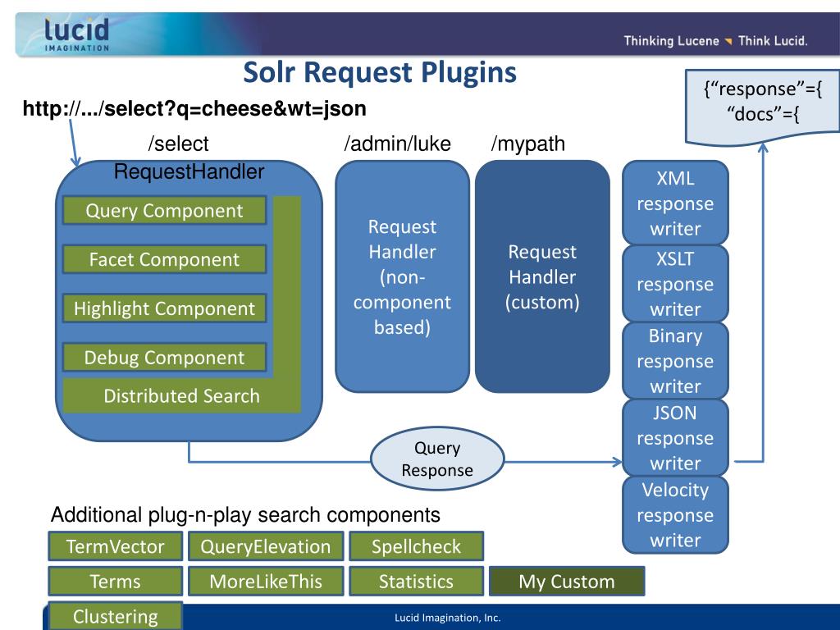Click the custom Request Handler box
840x630 pixels.
[x=542, y=276]
